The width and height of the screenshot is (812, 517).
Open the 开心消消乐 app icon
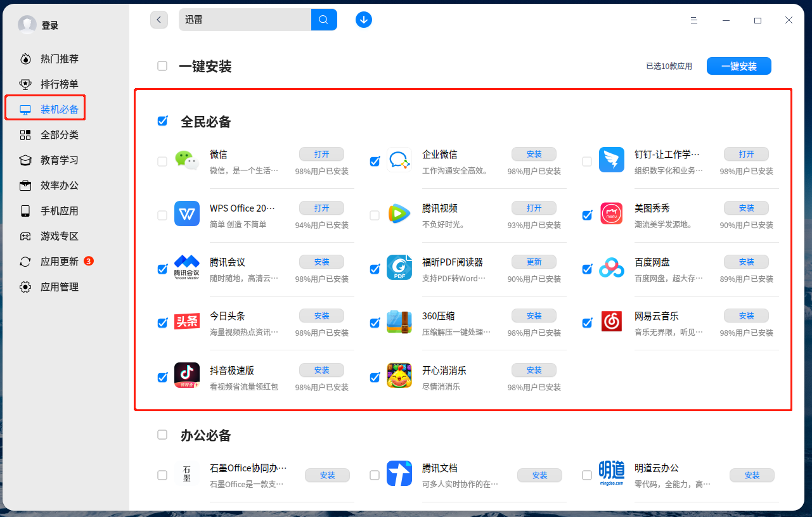(399, 376)
